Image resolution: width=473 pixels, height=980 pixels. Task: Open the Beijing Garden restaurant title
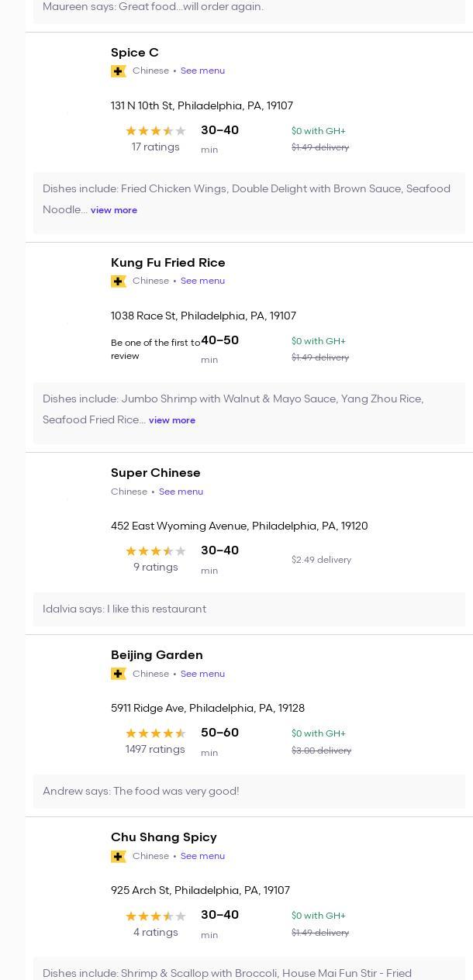coord(157,655)
